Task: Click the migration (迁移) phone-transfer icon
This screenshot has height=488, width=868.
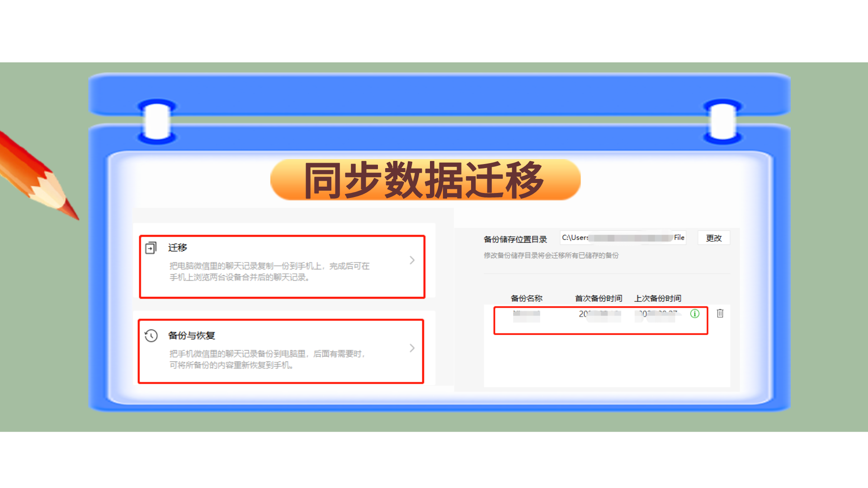Action: click(x=151, y=248)
